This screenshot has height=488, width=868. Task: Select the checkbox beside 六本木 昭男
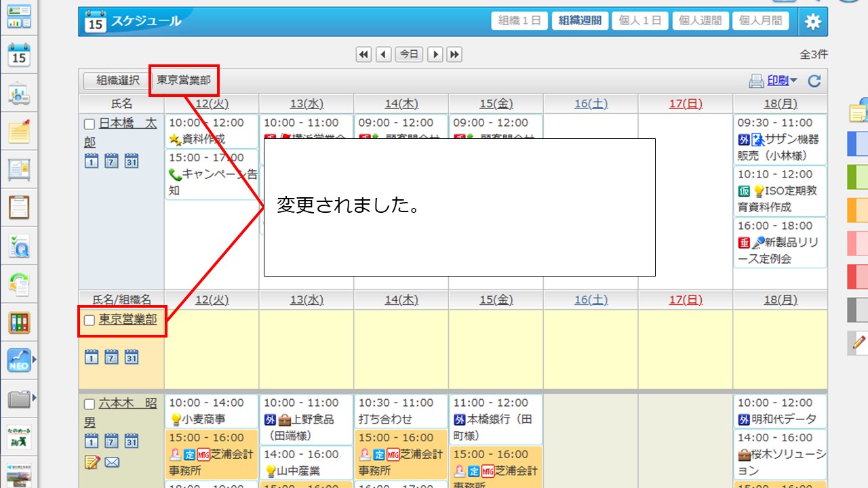point(90,405)
